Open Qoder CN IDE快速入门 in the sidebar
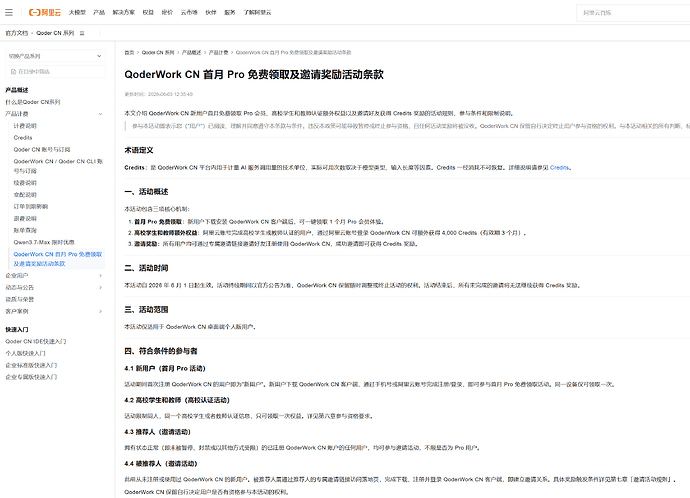Image resolution: width=690 pixels, height=498 pixels. [x=36, y=341]
